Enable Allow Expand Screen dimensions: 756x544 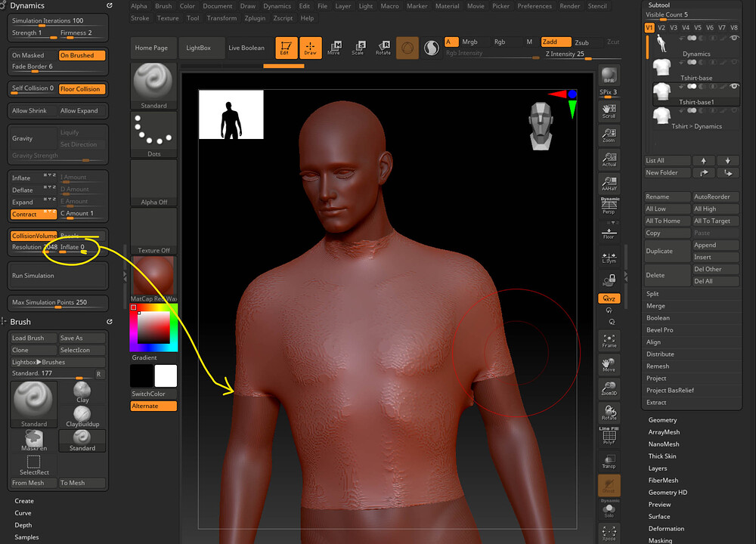(82, 111)
